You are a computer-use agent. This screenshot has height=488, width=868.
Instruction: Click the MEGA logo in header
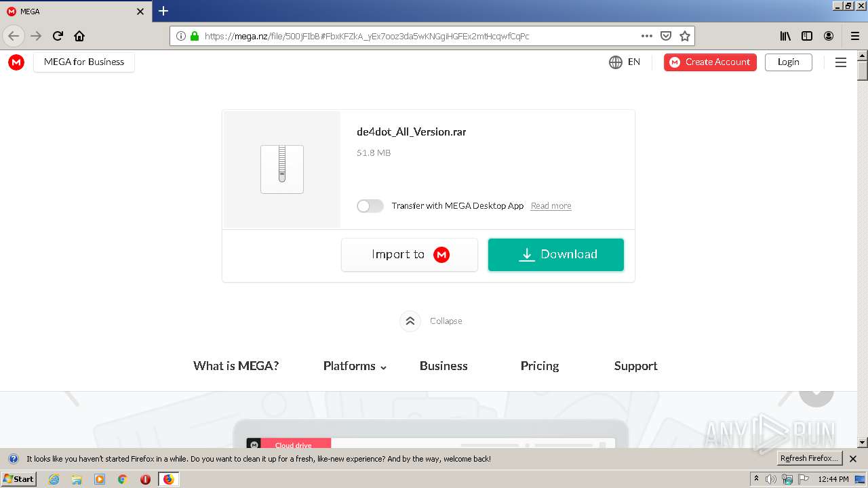pos(16,62)
